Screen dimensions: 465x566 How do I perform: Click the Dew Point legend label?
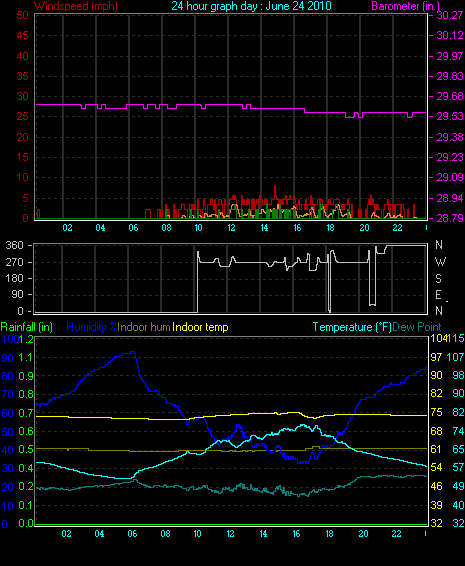pos(417,327)
